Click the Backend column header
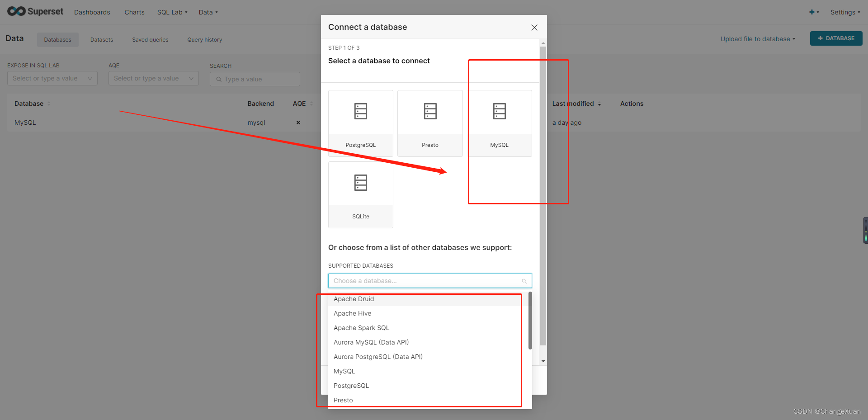Screen dimensions: 868x420 pos(261,104)
